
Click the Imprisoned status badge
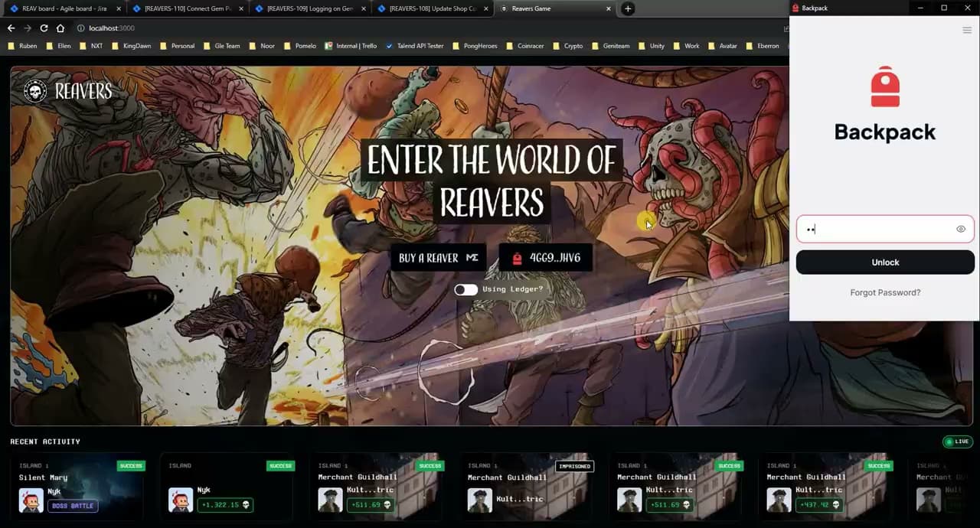point(574,466)
